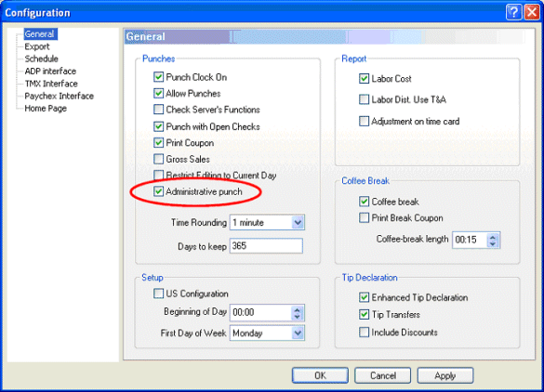Select Export in the left tree
Viewport: 544px width, 392px height.
[x=37, y=46]
